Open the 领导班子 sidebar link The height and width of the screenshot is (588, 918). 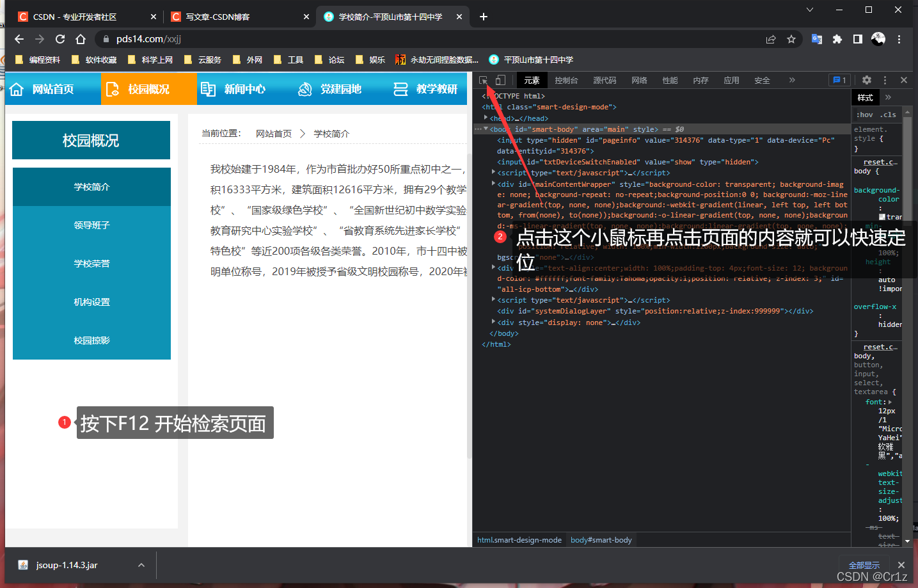point(91,225)
